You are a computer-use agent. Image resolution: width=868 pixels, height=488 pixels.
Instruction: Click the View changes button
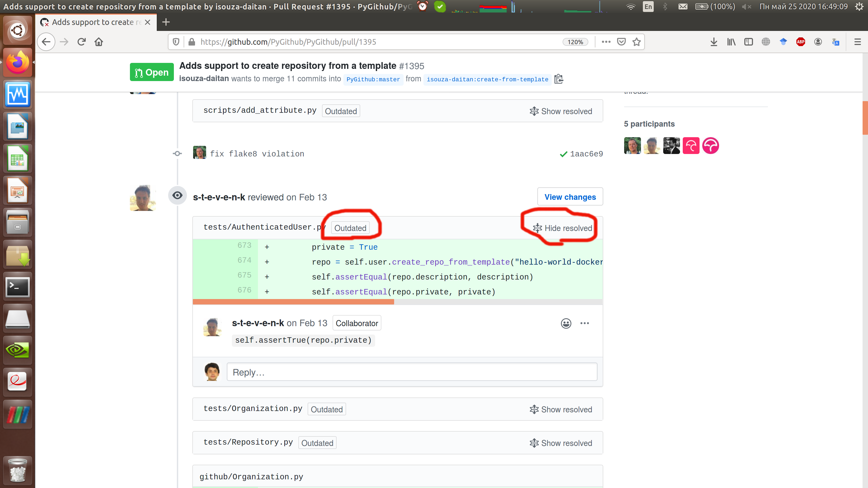coord(570,197)
